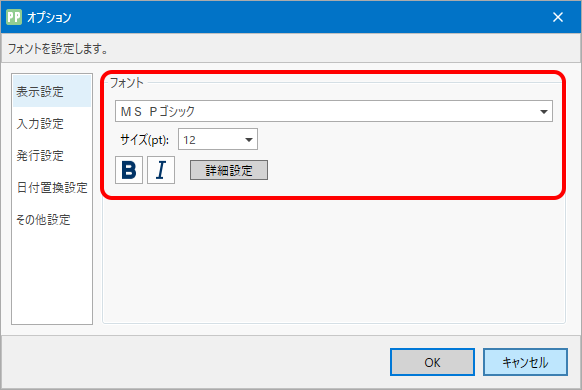This screenshot has width=582, height=390.
Task: Expand the font name dropdown arrow
Action: pyautogui.click(x=544, y=111)
